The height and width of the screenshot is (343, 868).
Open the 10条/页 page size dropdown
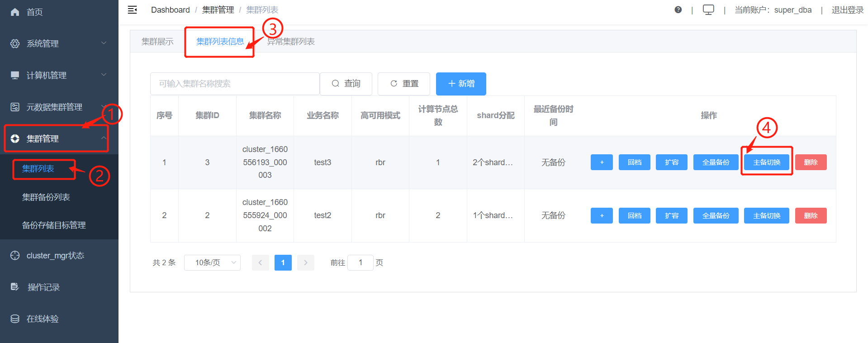(212, 263)
